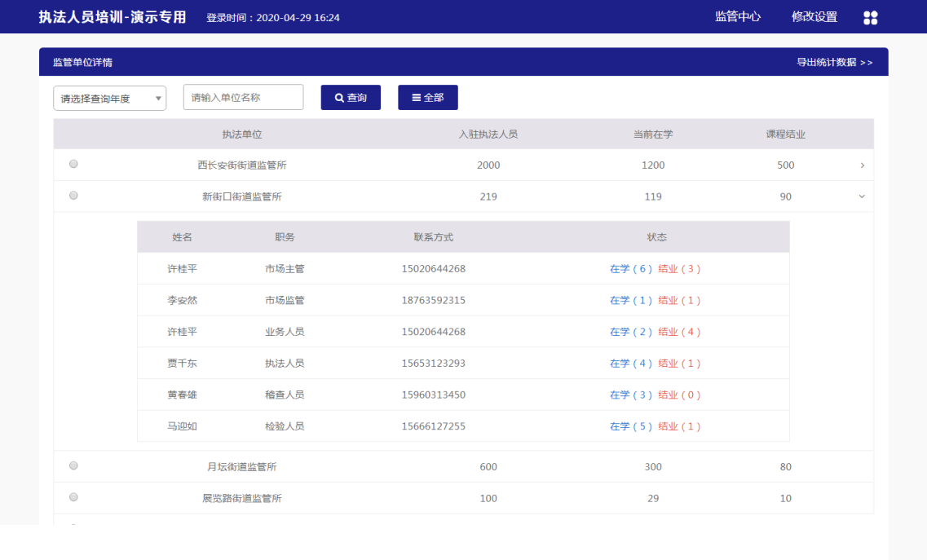Click the value 219 for 新街口
The image size is (927, 560).
coord(488,196)
